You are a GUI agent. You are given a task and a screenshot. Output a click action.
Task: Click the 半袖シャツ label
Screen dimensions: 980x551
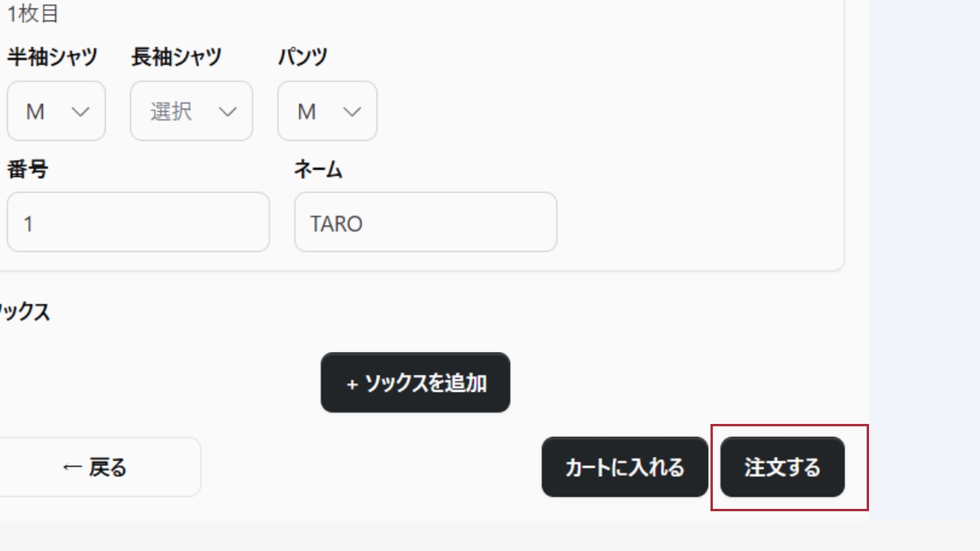pos(53,57)
